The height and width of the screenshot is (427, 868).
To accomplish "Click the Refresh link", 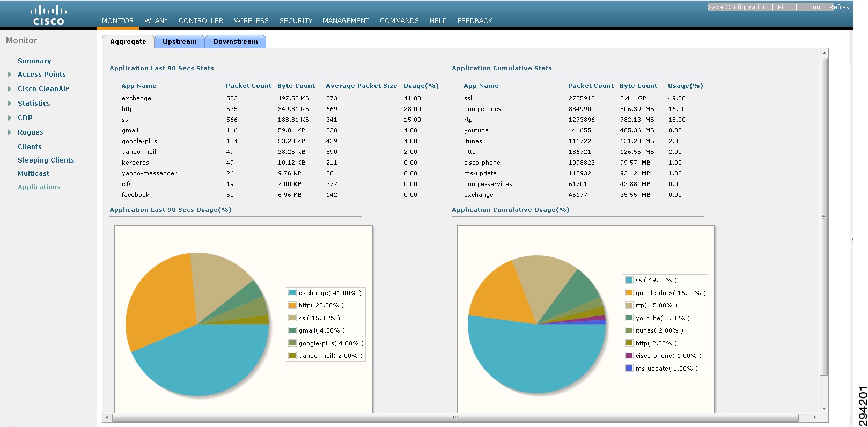I will point(841,7).
